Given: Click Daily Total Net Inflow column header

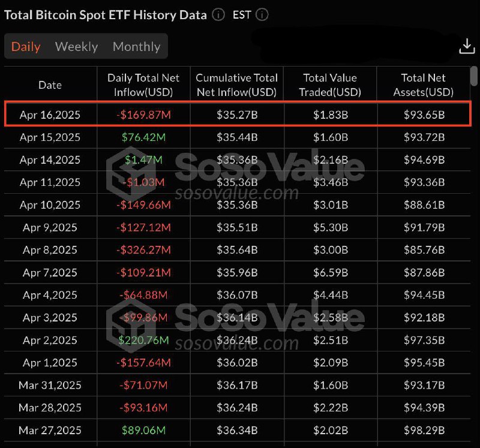Looking at the screenshot, I should click(x=143, y=85).
